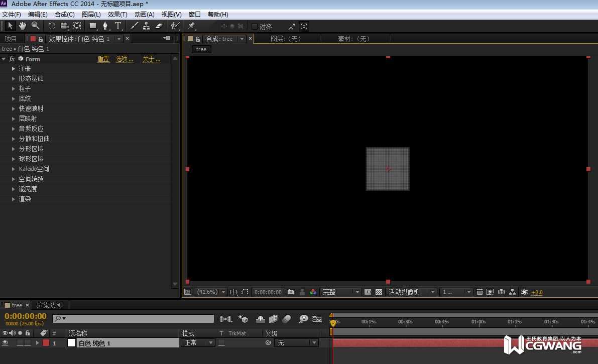Click the 关于... about link

[x=152, y=59]
